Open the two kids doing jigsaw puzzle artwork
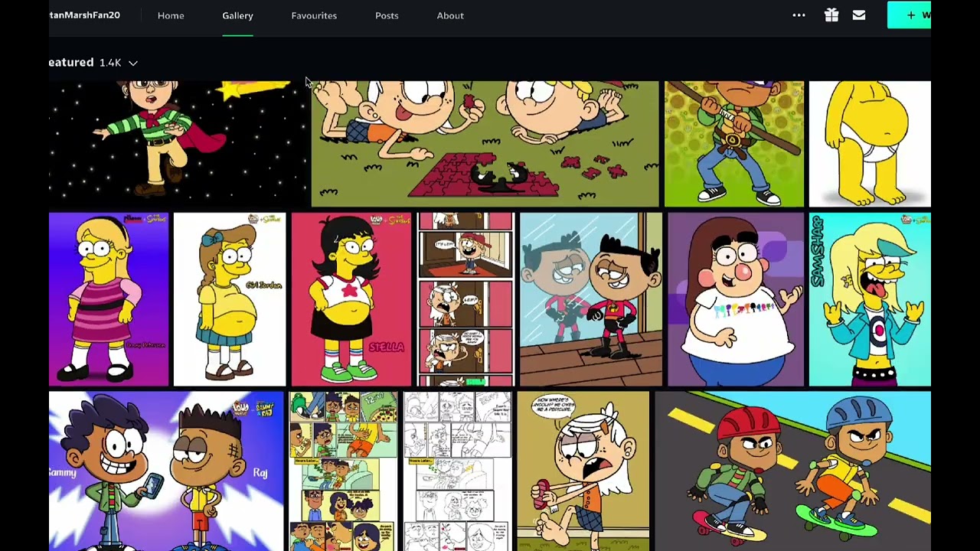The width and height of the screenshot is (980, 551). coord(485,144)
